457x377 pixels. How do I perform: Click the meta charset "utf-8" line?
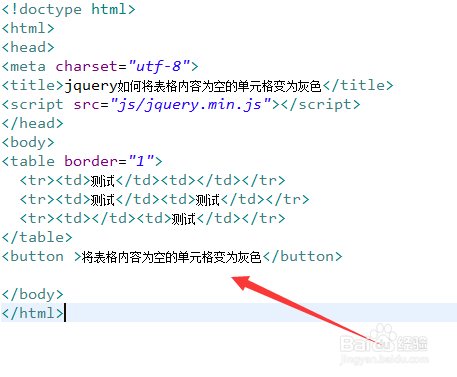[100, 66]
